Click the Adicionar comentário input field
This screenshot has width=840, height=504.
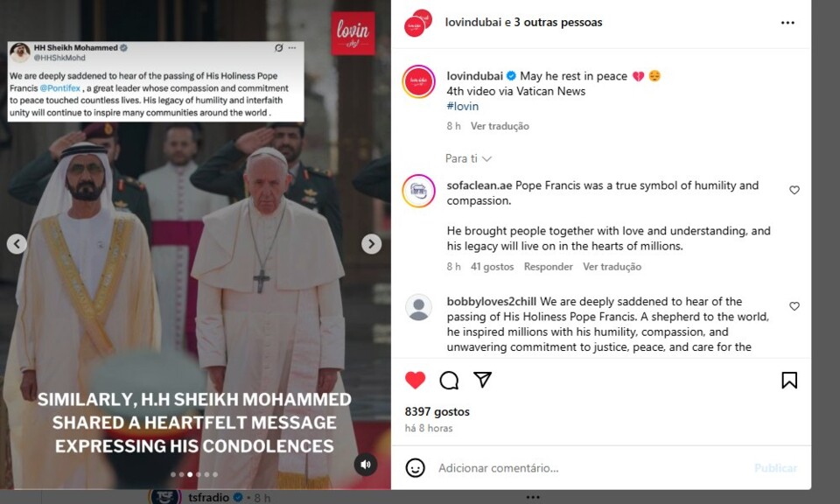[589, 468]
